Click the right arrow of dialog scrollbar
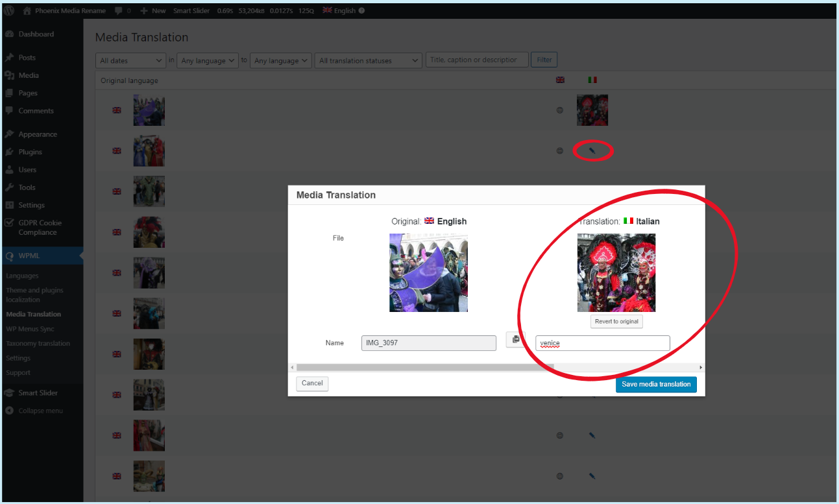Image resolution: width=839 pixels, height=504 pixels. coord(701,368)
